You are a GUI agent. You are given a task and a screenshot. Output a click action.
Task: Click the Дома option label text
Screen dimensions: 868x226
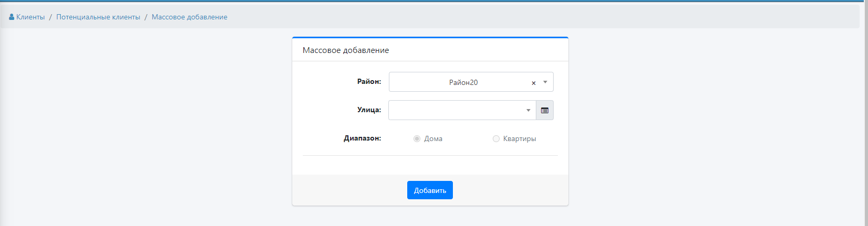point(433,139)
